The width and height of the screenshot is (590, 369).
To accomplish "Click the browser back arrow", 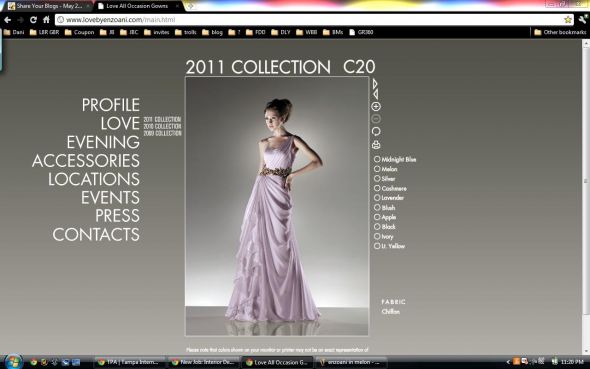I will pos(8,20).
